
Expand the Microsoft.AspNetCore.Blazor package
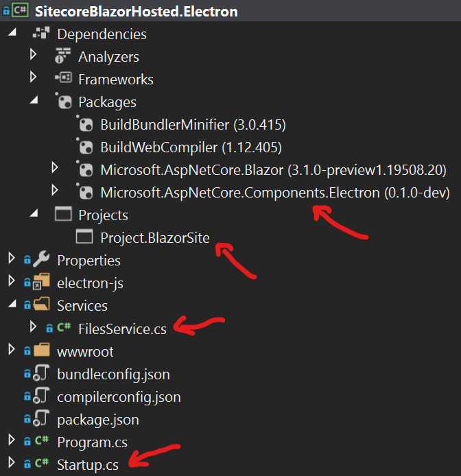tap(55, 168)
